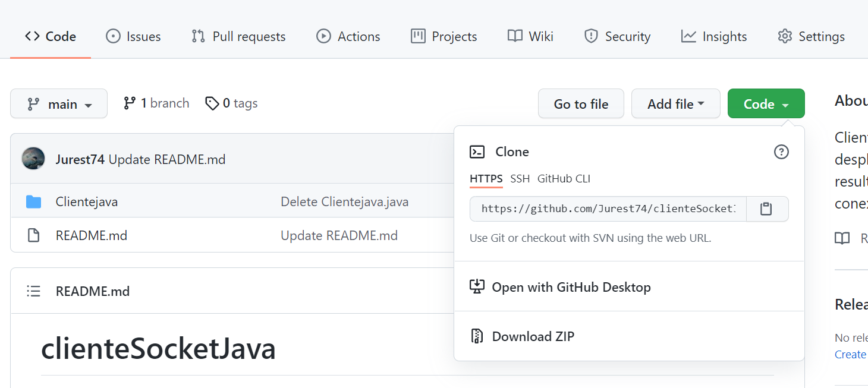Image resolution: width=868 pixels, height=388 pixels.
Task: Click the book icon in About sidebar
Action: click(x=842, y=239)
